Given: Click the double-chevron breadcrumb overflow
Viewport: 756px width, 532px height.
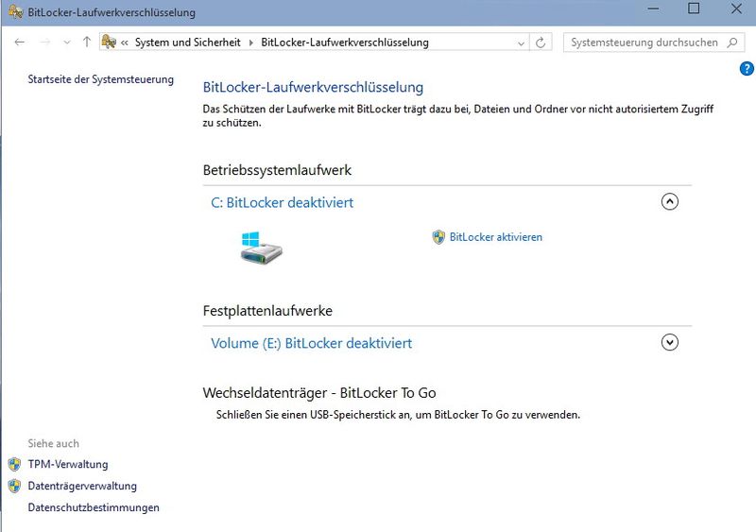Looking at the screenshot, I should (x=125, y=43).
